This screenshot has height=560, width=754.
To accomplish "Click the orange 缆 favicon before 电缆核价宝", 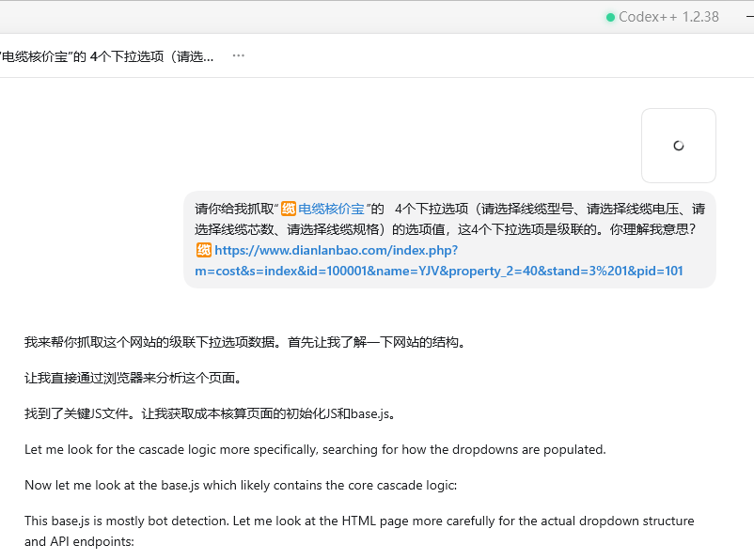I will pos(289,209).
